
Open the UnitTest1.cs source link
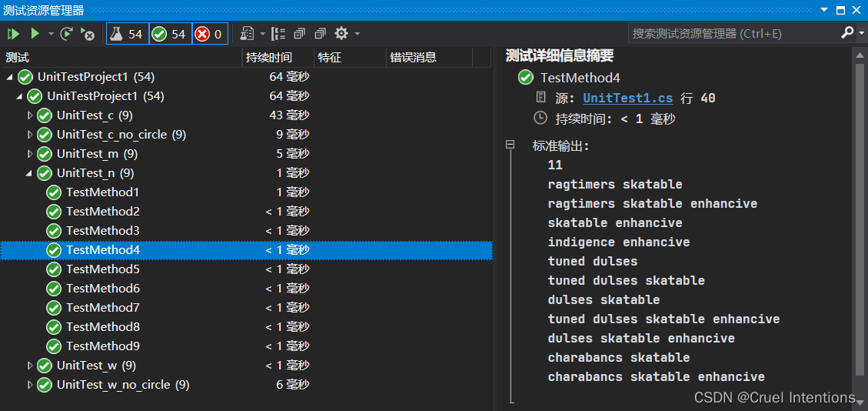(628, 99)
